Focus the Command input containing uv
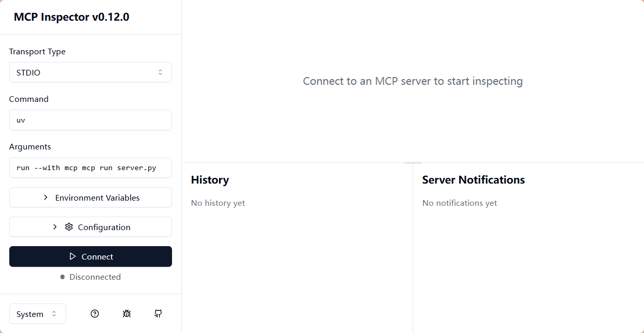The height and width of the screenshot is (333, 644). [90, 120]
